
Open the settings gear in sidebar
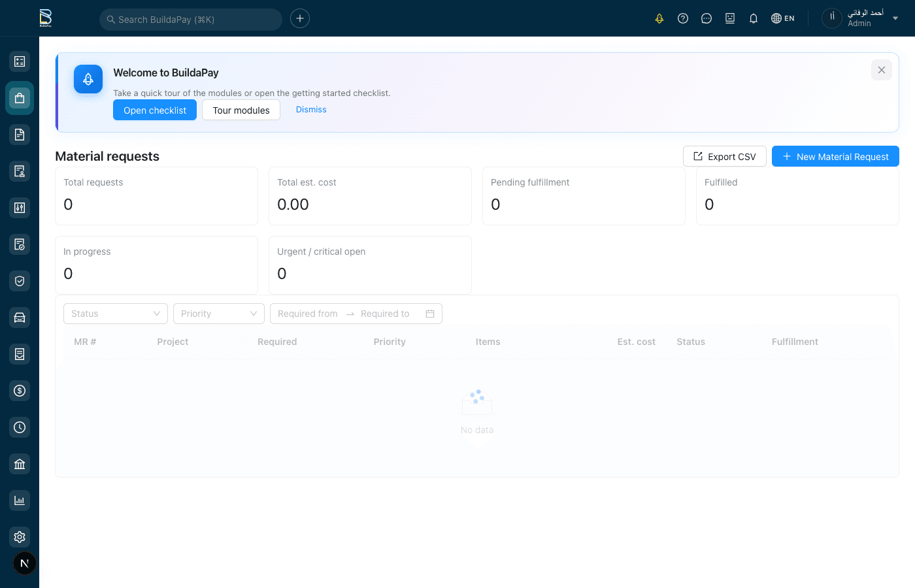(x=20, y=537)
